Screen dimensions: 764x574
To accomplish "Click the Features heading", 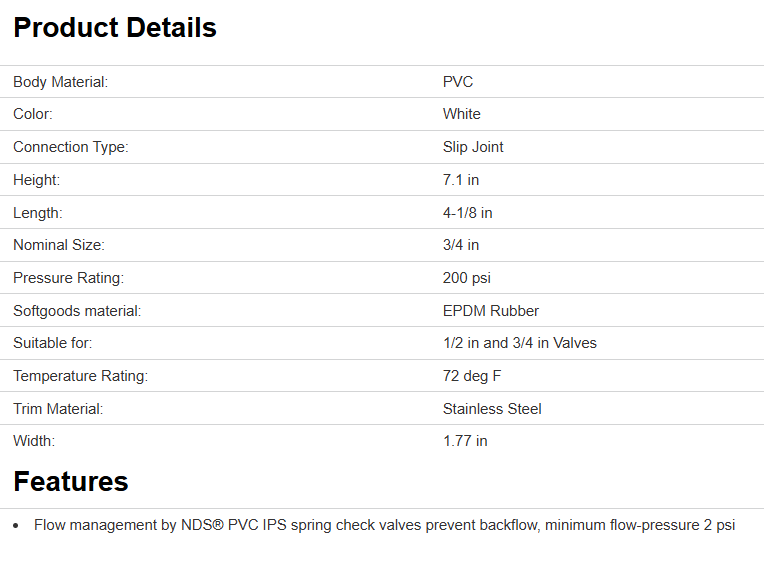I will click(x=71, y=482).
